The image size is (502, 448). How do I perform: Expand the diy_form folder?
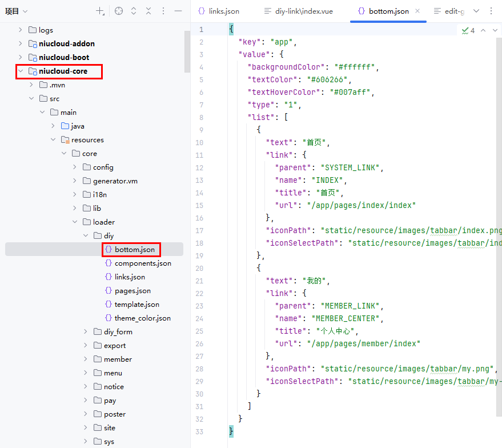[86, 332]
